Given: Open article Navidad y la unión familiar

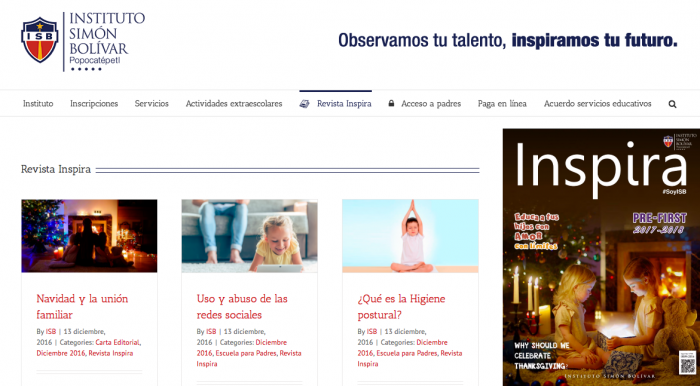Looking at the screenshot, I should [x=82, y=307].
